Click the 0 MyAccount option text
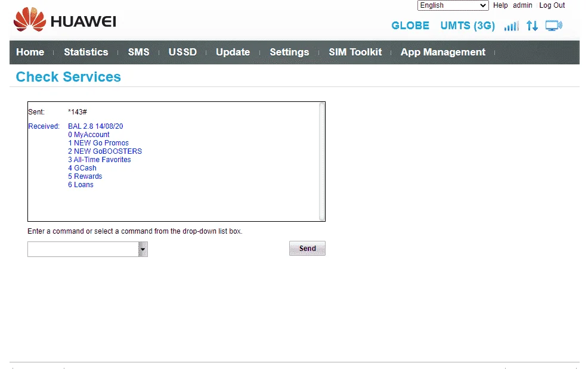This screenshot has height=369, width=588. click(89, 135)
